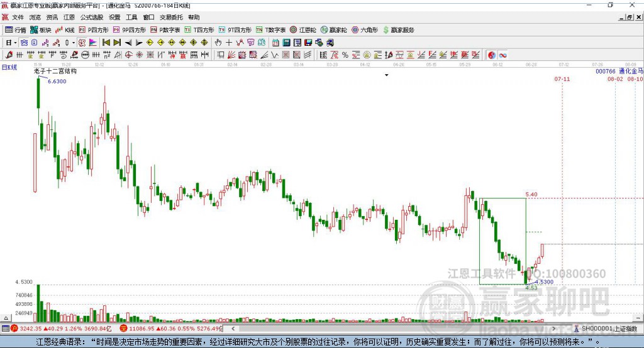The image size is (644, 348).
Task: Collapse volume panel with the up-triangle button
Action: tap(6, 318)
